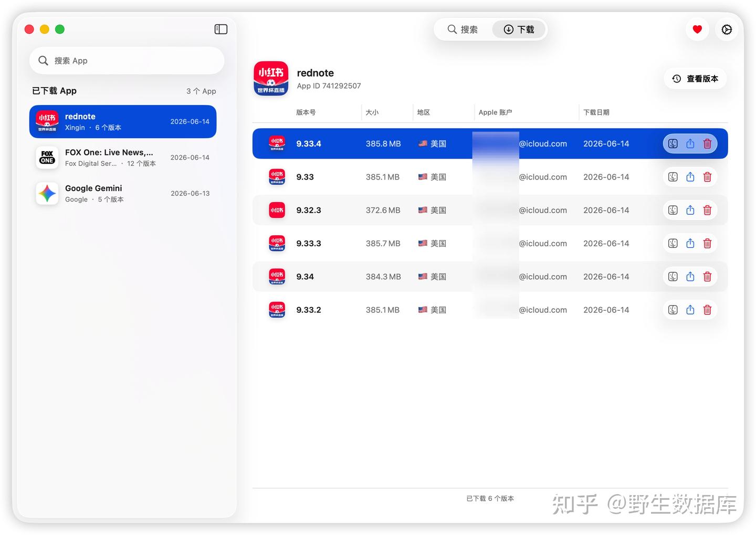
Task: Reveal version 9.33 in Finder
Action: click(673, 177)
